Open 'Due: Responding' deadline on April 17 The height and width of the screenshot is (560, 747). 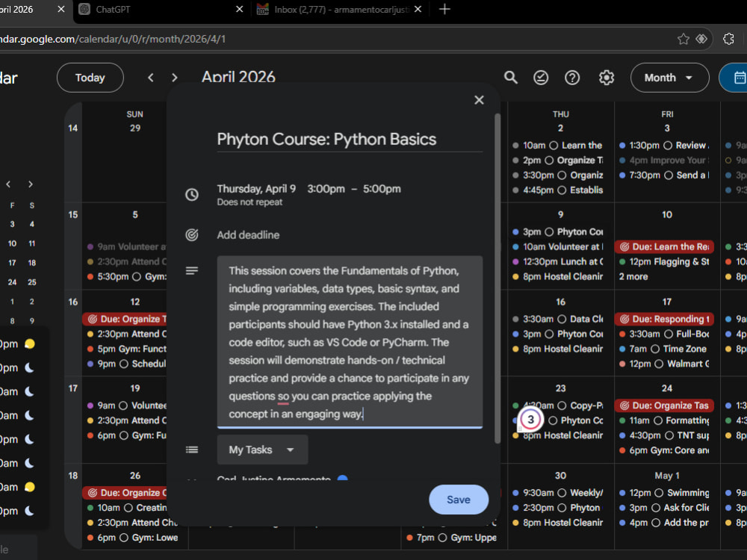click(x=664, y=319)
